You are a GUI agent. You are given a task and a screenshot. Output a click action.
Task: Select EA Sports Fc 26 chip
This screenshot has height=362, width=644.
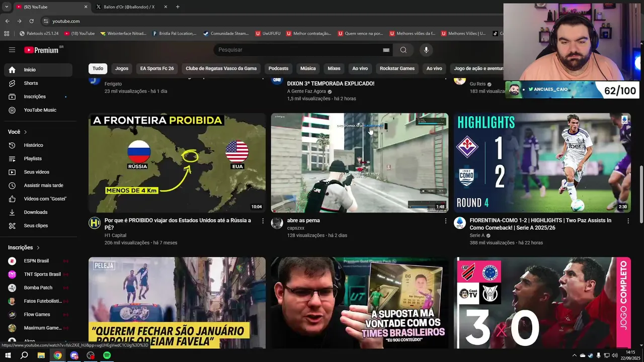[x=157, y=68]
